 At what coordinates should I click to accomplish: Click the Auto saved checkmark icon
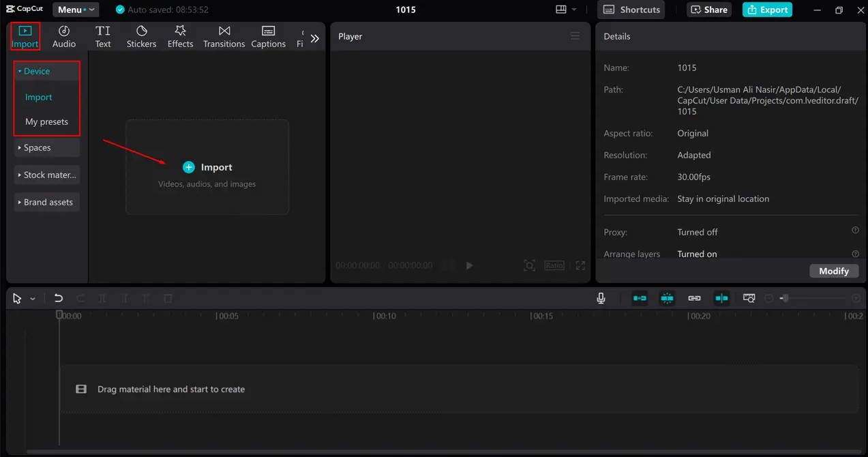[x=121, y=10]
